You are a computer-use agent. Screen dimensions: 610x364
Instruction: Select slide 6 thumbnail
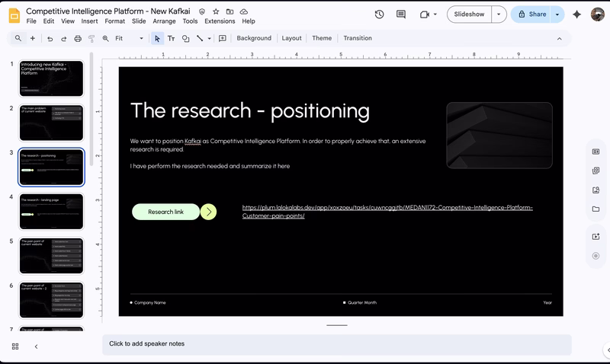coord(51,300)
